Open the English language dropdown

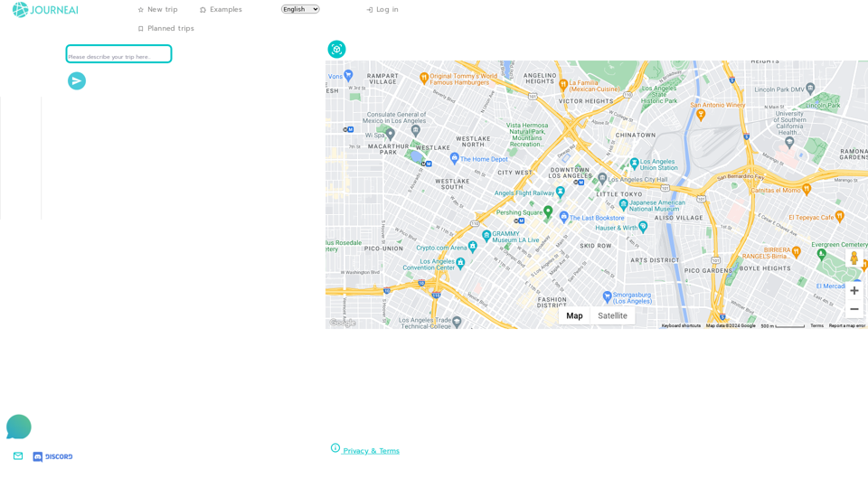[x=300, y=9]
